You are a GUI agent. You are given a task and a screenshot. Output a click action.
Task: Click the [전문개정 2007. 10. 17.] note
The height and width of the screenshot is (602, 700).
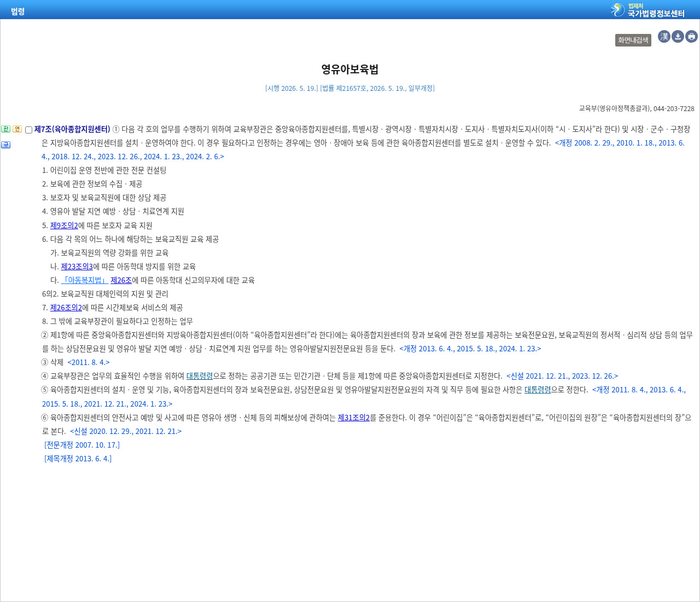tap(82, 445)
